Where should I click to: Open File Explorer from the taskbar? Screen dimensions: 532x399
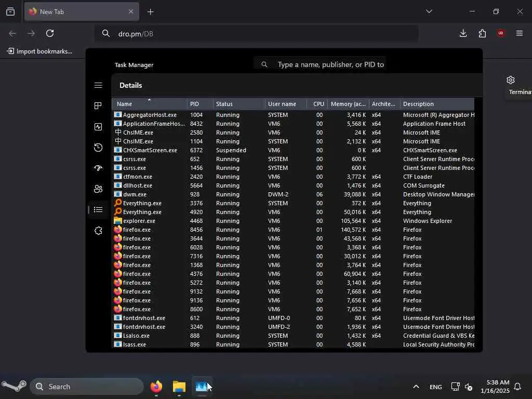coord(179,387)
